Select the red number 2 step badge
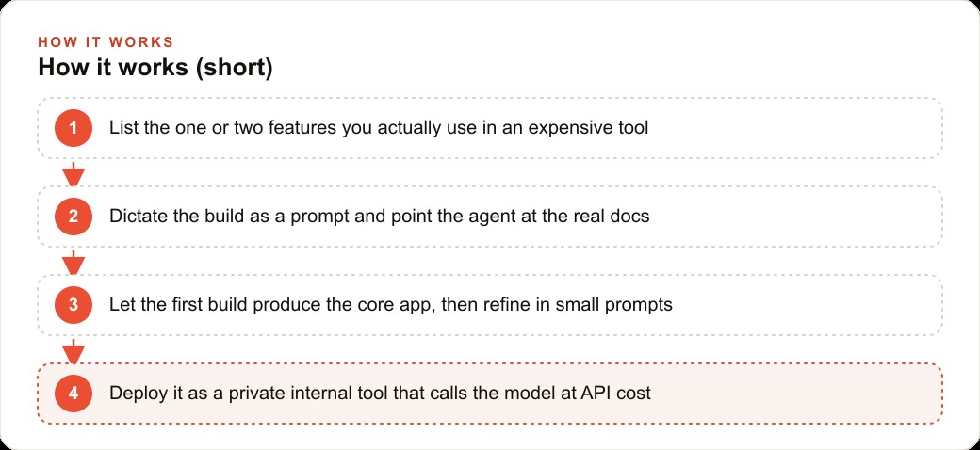 pyautogui.click(x=73, y=217)
